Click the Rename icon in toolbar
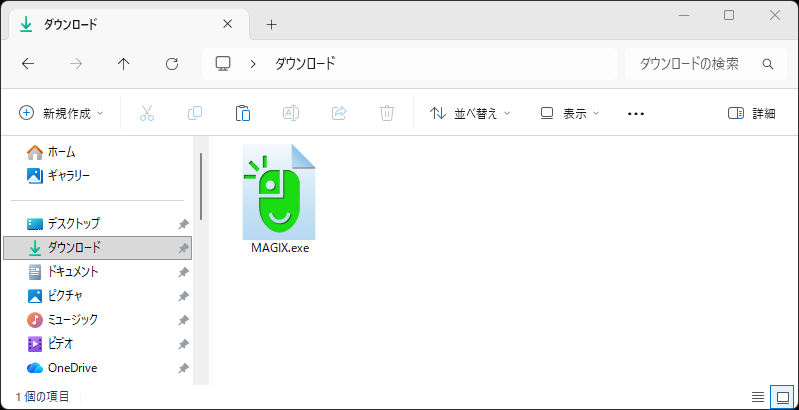The width and height of the screenshot is (799, 410). click(x=291, y=113)
